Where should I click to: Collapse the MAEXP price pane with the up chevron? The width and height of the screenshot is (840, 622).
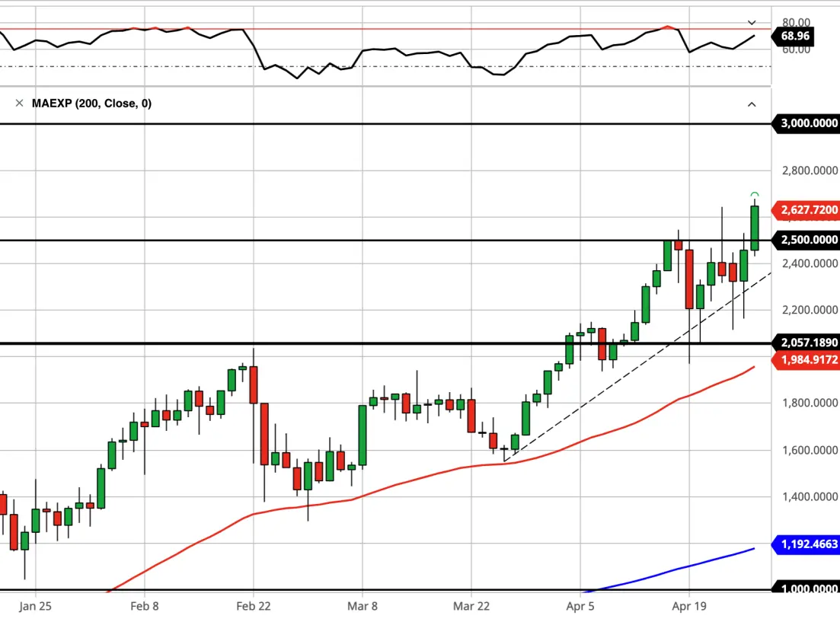(752, 104)
